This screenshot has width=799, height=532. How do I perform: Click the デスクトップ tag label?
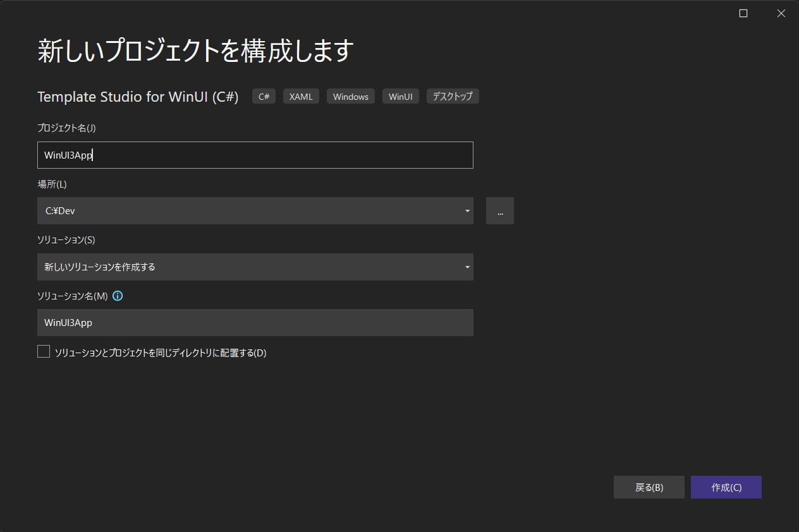point(453,97)
